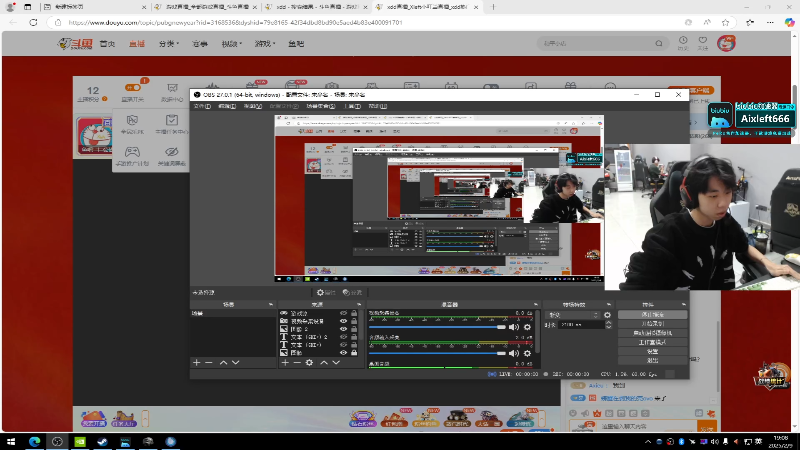
Task: Toggle visibility eye of the topmost source row
Action: (343, 313)
